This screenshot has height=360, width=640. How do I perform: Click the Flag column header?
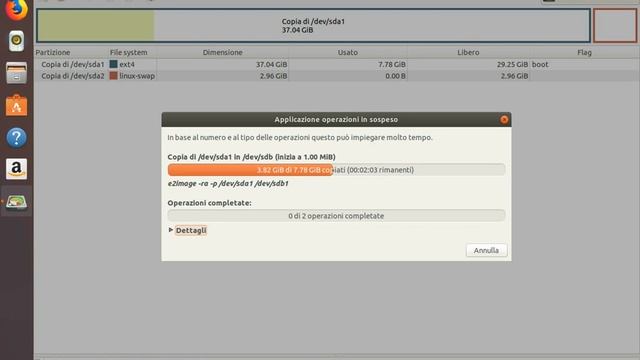[x=584, y=52]
